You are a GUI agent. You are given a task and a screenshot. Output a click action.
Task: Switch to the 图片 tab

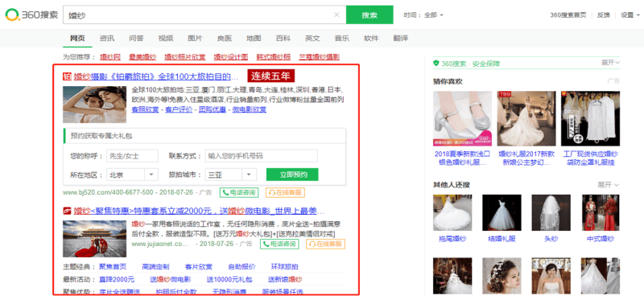pos(195,38)
